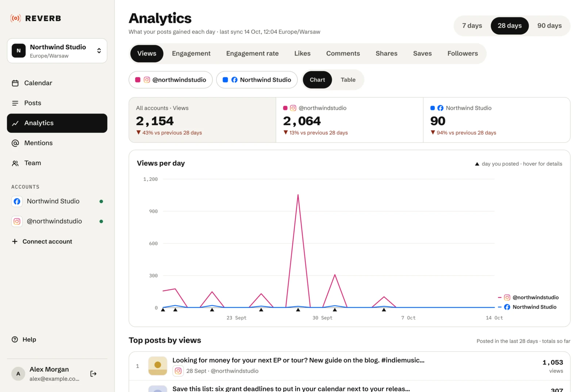Click the Reverb logo icon
Viewport: 584px width, 392px height.
15,18
